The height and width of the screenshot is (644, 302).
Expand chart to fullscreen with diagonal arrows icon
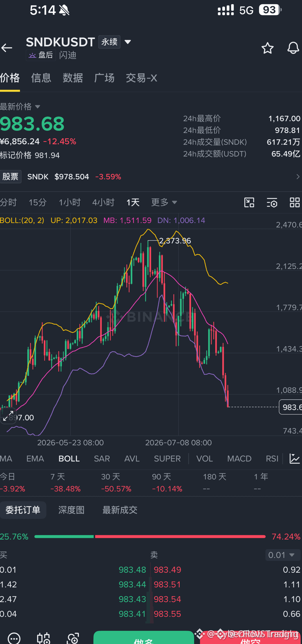click(8, 416)
